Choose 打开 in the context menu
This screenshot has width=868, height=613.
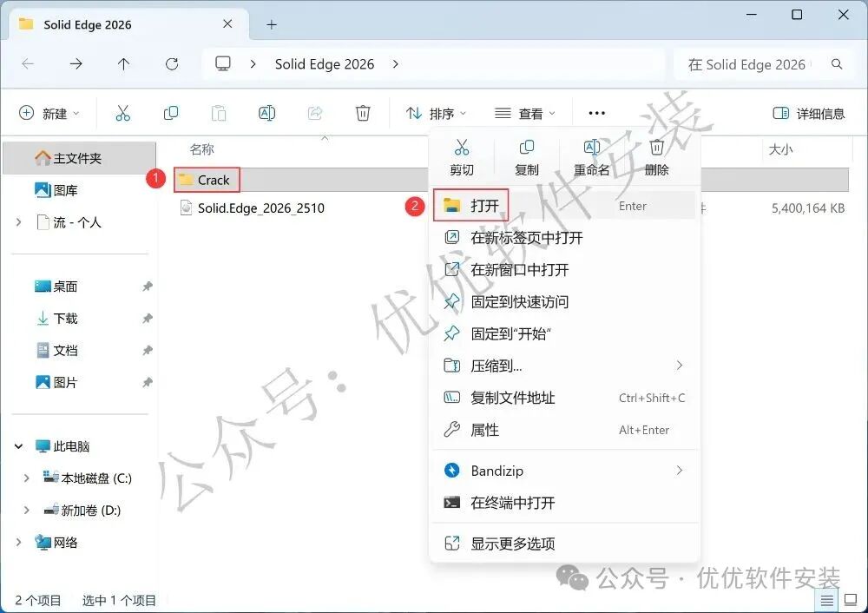pos(565,206)
